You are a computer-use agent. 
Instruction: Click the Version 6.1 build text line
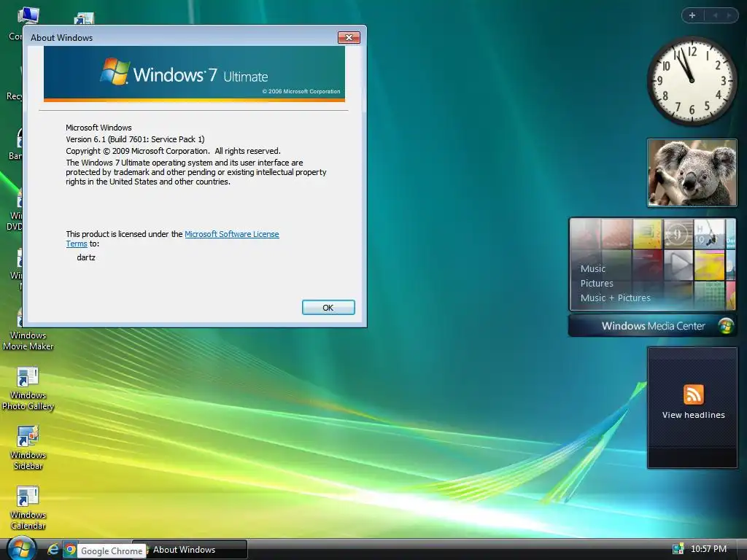pyautogui.click(x=135, y=139)
